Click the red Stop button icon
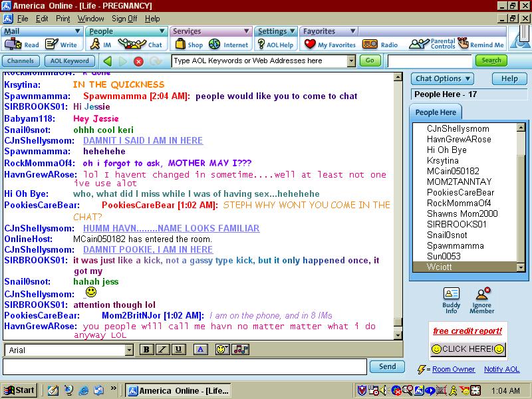The width and height of the screenshot is (532, 399). 138,61
